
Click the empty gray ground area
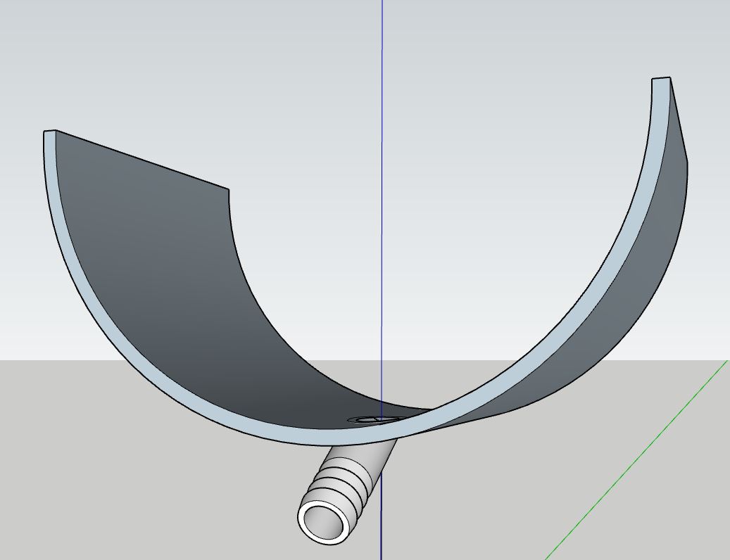(x=141, y=492)
